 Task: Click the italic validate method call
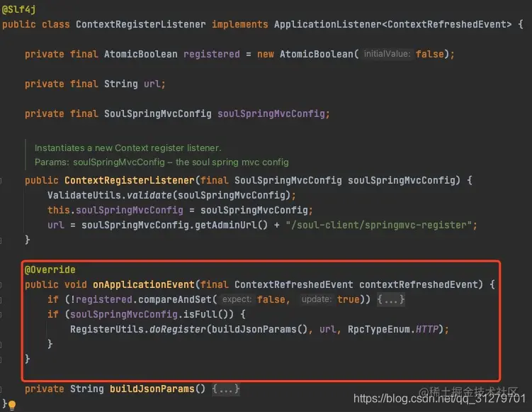(x=149, y=195)
